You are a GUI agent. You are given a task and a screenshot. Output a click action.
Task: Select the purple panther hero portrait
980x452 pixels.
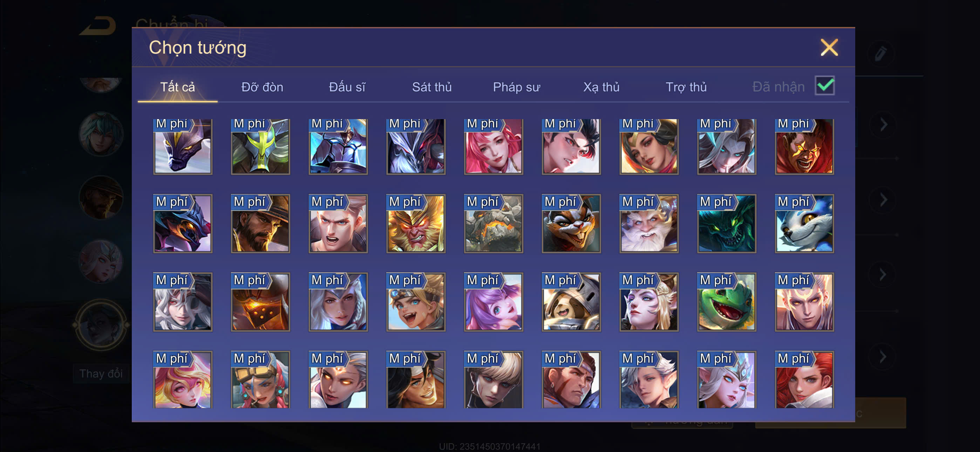(x=183, y=146)
